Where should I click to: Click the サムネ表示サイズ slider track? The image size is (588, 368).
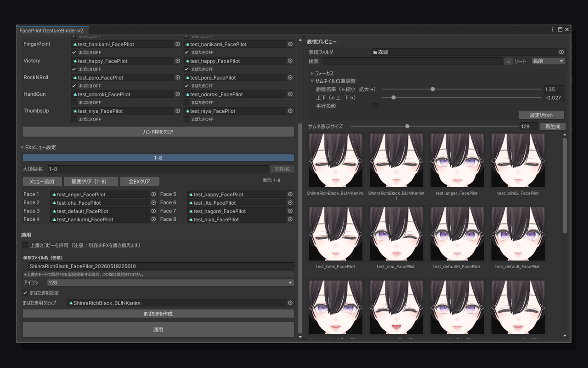tap(434, 126)
